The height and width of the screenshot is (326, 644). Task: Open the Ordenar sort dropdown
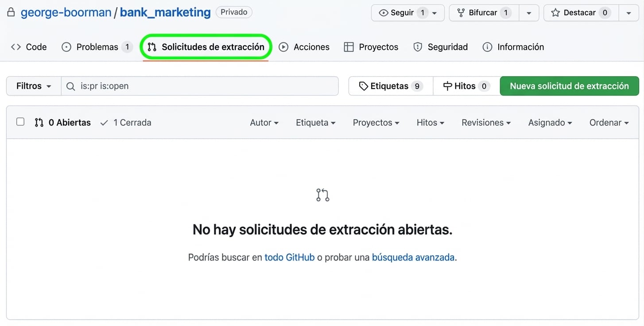[609, 123]
